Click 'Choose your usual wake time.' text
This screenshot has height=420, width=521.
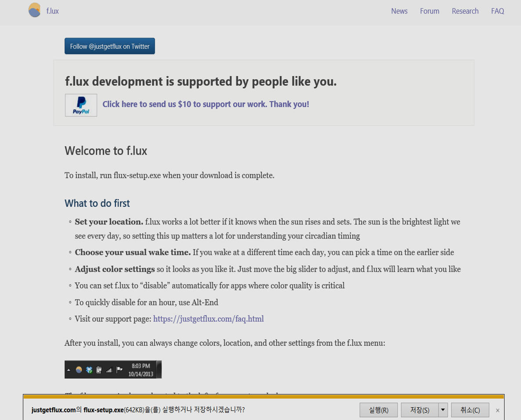pyautogui.click(x=133, y=253)
